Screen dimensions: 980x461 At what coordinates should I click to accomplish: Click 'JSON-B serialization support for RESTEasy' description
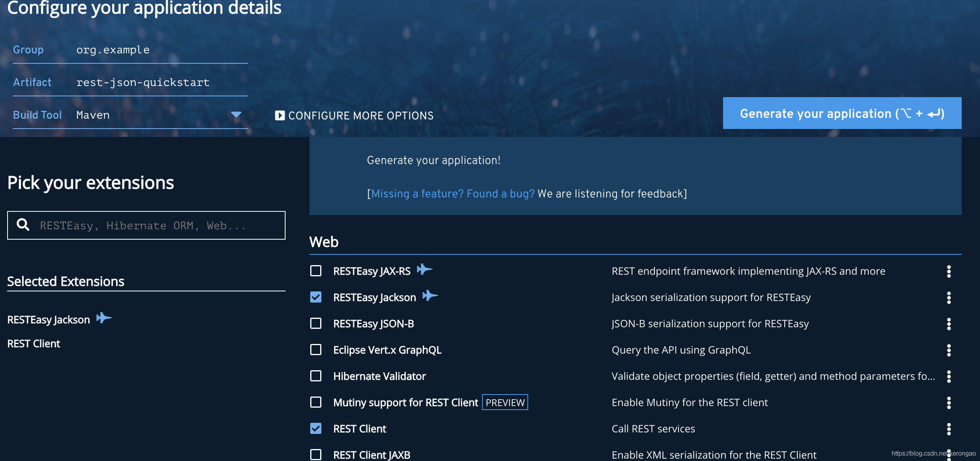point(710,324)
